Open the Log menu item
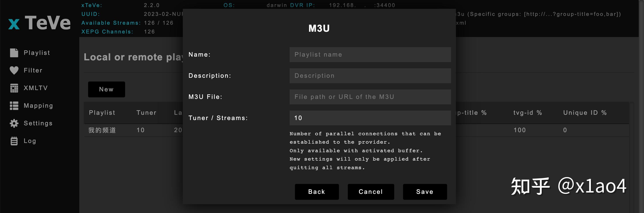The image size is (644, 213). pos(30,141)
